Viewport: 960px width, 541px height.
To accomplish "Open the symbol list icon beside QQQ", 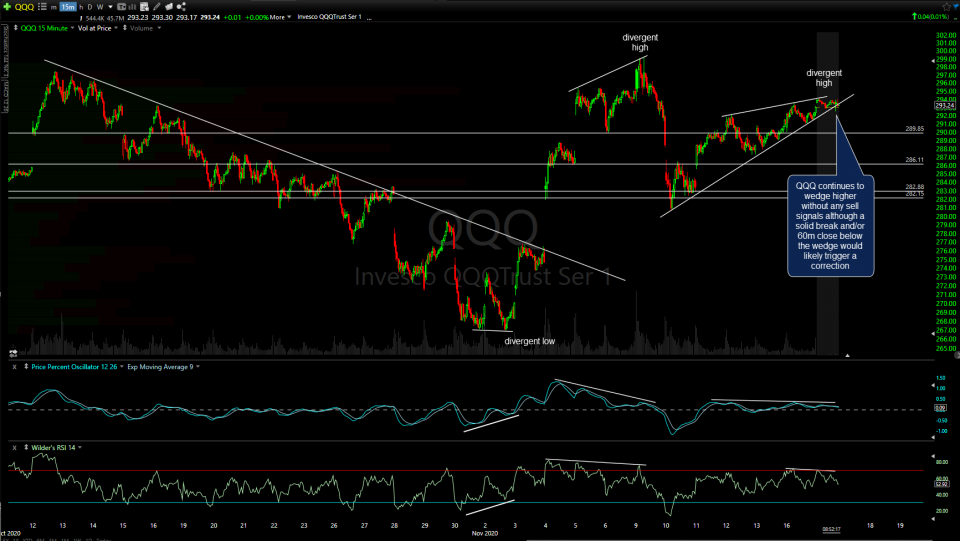I will [x=42, y=7].
